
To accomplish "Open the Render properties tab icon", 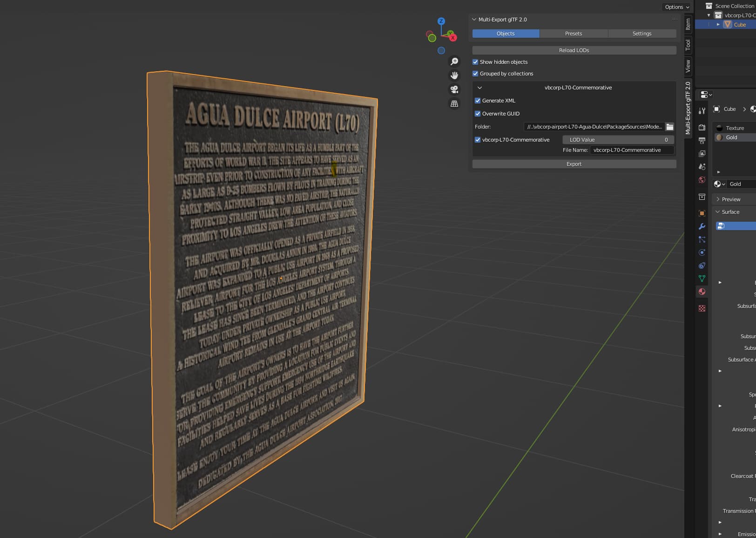I will click(702, 127).
